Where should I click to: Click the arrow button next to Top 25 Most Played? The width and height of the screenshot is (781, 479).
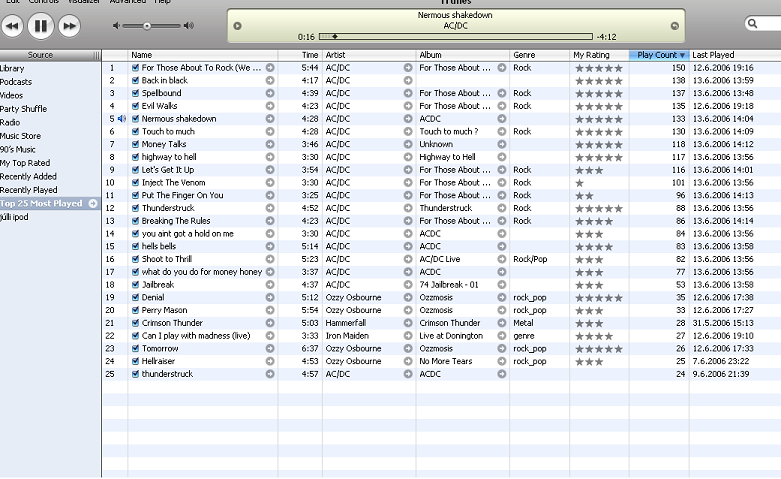[93, 203]
